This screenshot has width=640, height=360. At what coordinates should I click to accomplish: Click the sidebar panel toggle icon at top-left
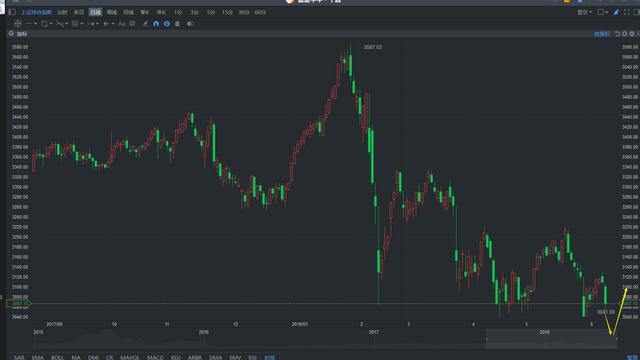(12, 12)
